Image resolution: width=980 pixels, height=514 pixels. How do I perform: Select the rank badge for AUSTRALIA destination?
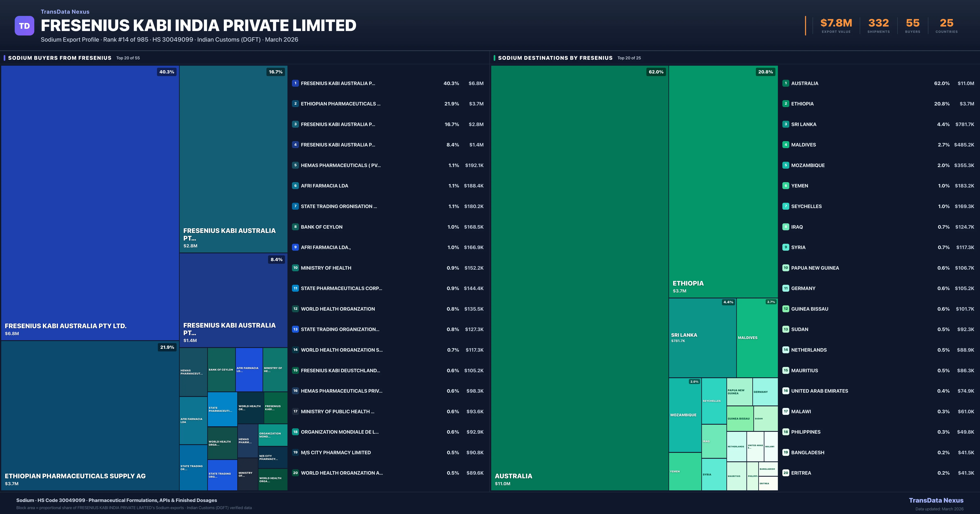786,83
